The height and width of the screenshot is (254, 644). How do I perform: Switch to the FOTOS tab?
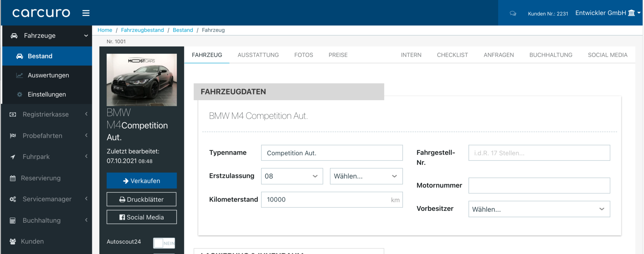[x=304, y=55]
